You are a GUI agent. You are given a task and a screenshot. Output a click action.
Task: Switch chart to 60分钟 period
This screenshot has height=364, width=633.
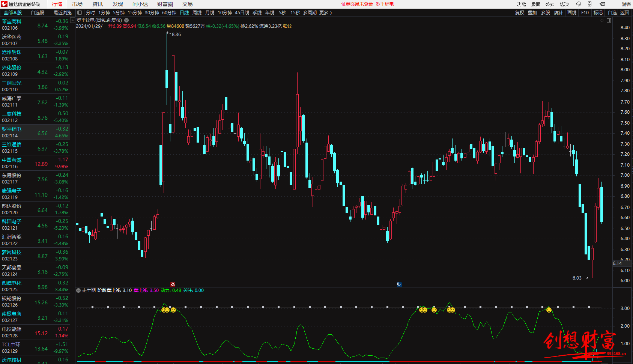click(x=169, y=13)
